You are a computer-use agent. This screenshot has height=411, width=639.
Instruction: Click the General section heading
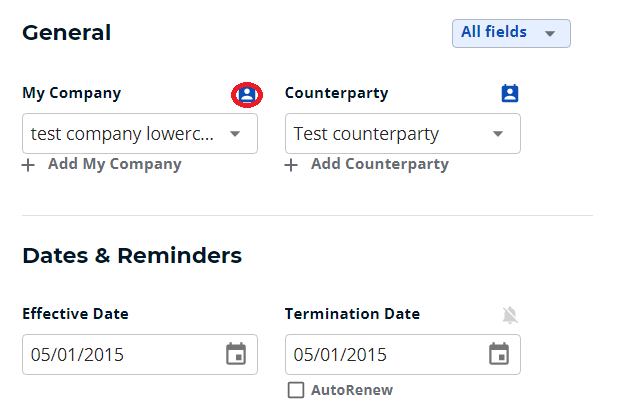coord(66,33)
